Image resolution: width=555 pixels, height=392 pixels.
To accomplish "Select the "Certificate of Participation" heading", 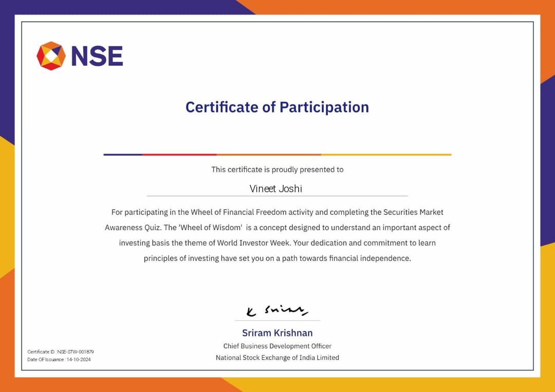I will click(277, 107).
